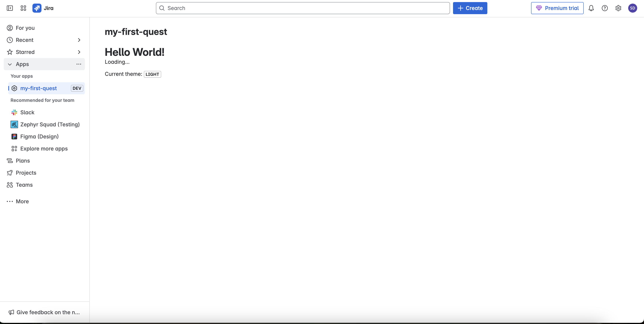Viewport: 644px width, 324px height.
Task: Click into the Search field
Action: click(x=303, y=8)
